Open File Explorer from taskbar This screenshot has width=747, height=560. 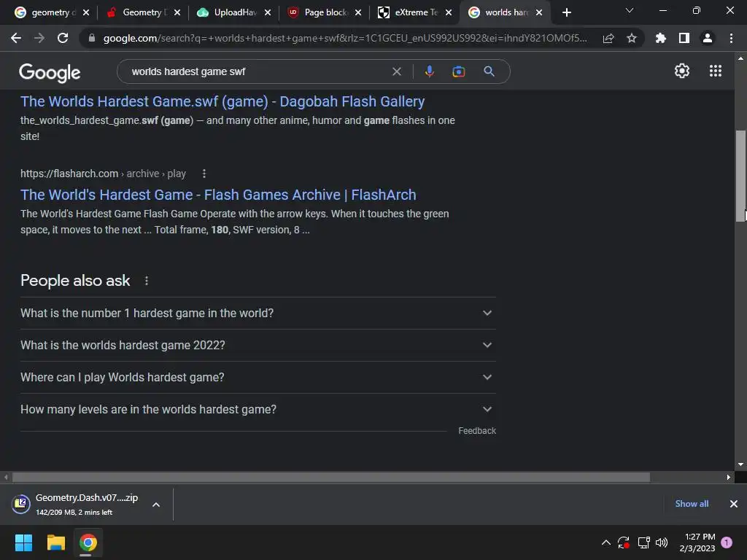[x=55, y=542]
